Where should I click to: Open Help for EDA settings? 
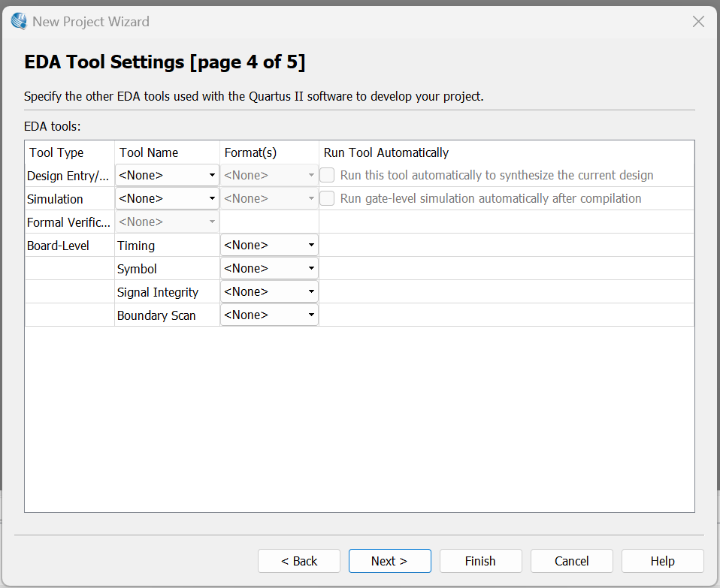point(663,561)
